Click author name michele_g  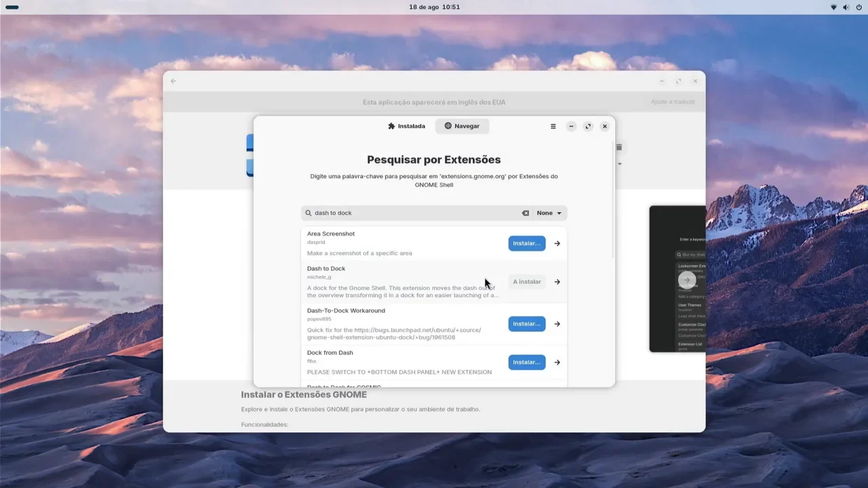click(x=319, y=277)
